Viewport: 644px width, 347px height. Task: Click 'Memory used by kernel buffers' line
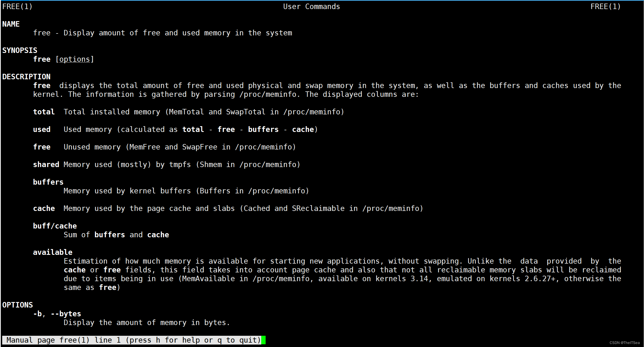[x=186, y=191]
